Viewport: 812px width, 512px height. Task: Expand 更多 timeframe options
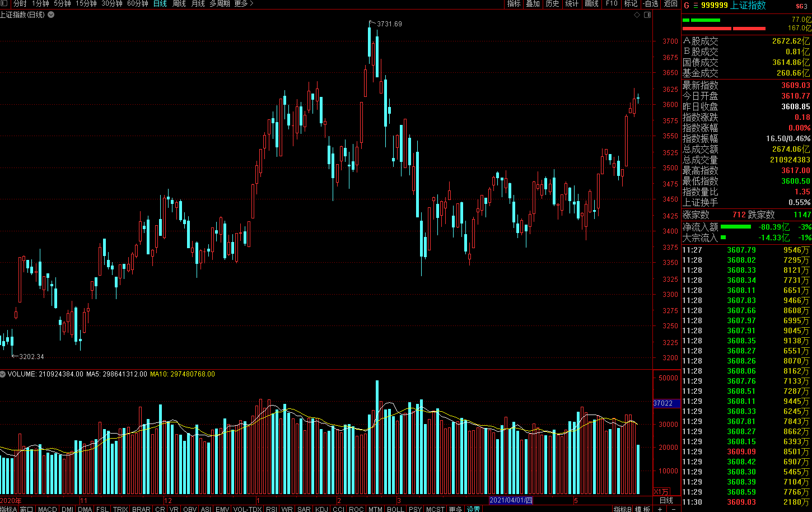tap(244, 4)
